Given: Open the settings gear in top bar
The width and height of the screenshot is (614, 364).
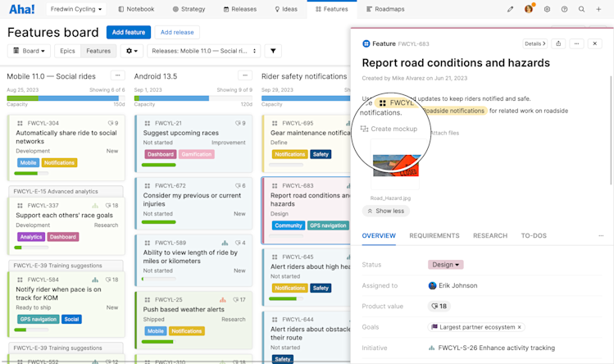Looking at the screenshot, I should pos(547,9).
